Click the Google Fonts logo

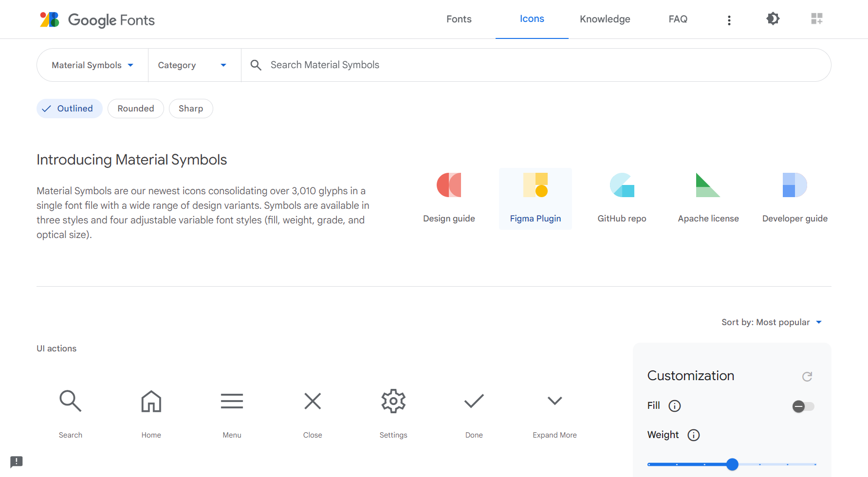[x=97, y=19]
